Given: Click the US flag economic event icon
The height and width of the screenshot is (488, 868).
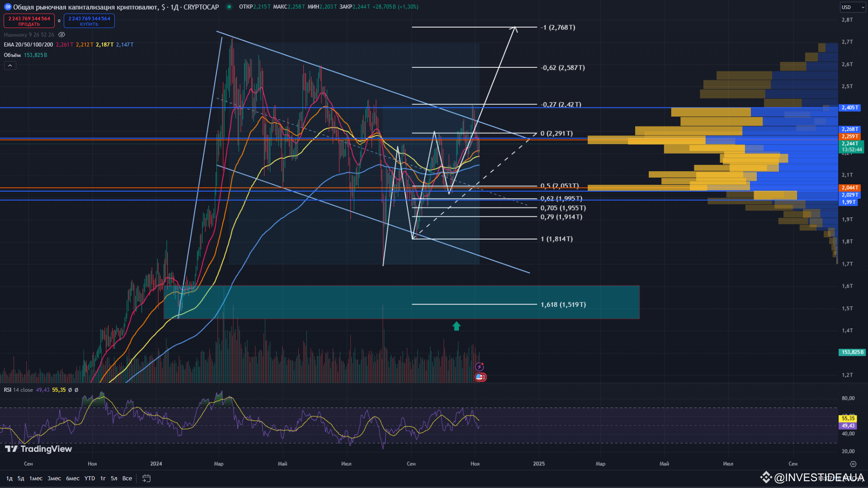Looking at the screenshot, I should coord(480,377).
